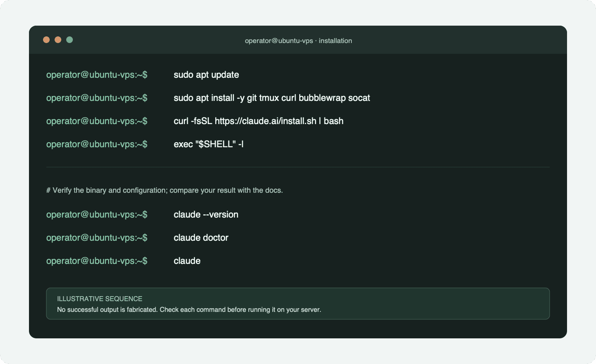Image resolution: width=596 pixels, height=364 pixels.
Task: Click the 'No successful output is fabricated' note
Action: (x=189, y=309)
